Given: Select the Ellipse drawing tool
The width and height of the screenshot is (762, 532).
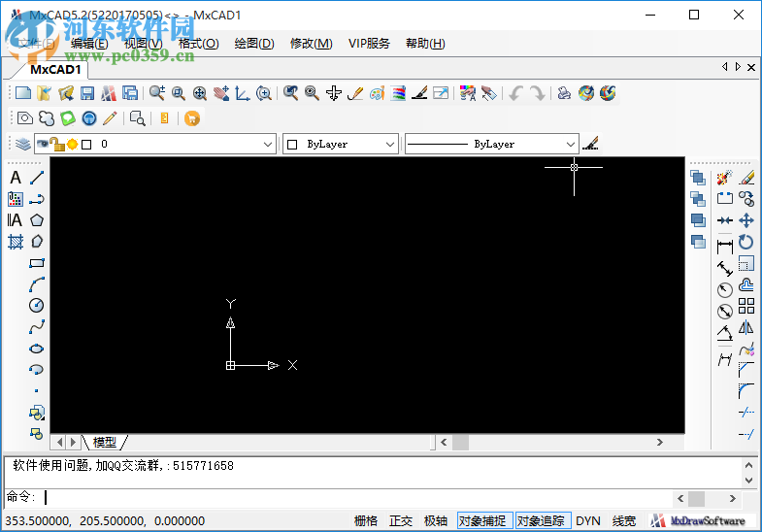Looking at the screenshot, I should 37,349.
